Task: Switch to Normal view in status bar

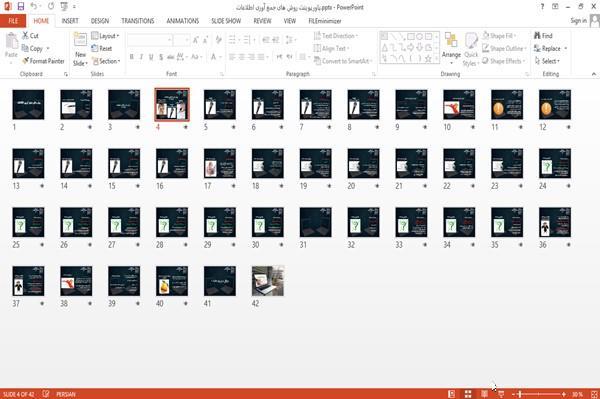Action: click(x=452, y=394)
